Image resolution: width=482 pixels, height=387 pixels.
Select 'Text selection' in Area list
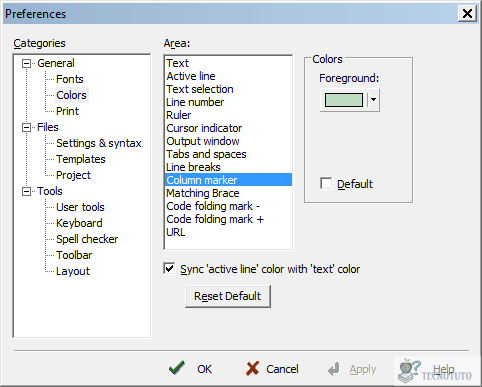click(228, 89)
